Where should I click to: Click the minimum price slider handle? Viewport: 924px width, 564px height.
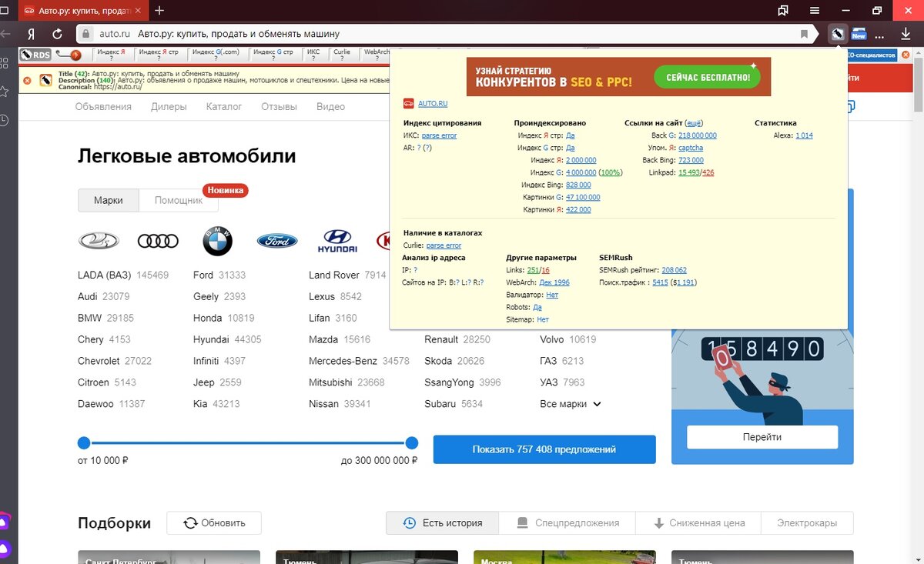[x=84, y=442]
